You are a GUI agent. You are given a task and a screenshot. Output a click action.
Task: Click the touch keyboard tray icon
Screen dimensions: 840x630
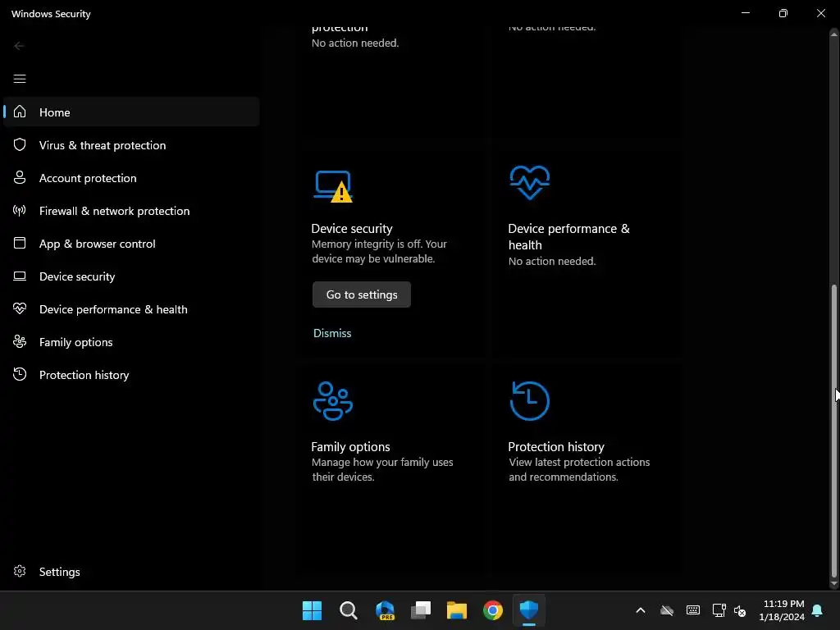tap(692, 610)
